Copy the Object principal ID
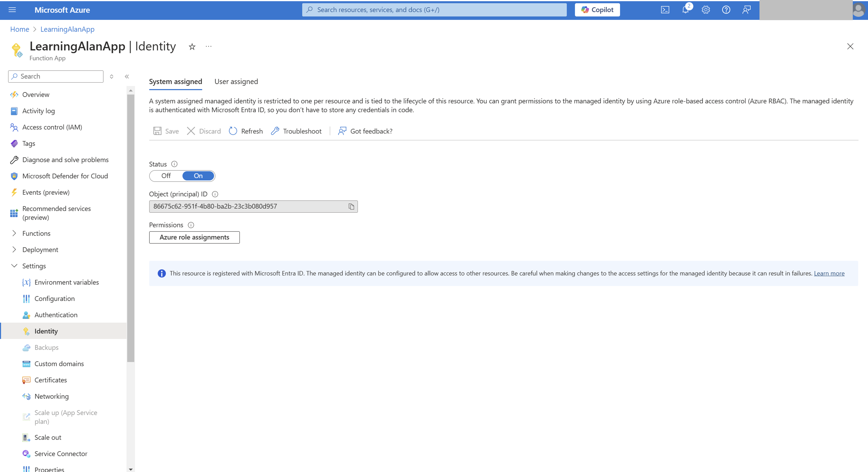This screenshot has width=868, height=472. click(351, 207)
